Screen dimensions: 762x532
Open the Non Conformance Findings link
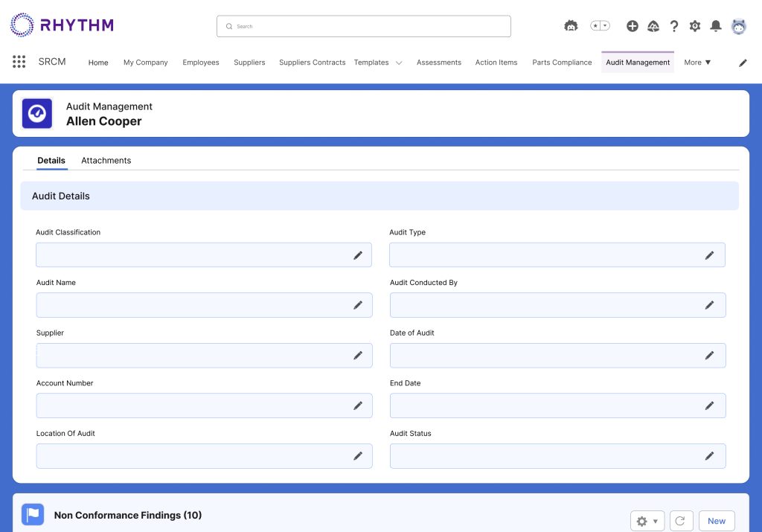click(x=127, y=515)
